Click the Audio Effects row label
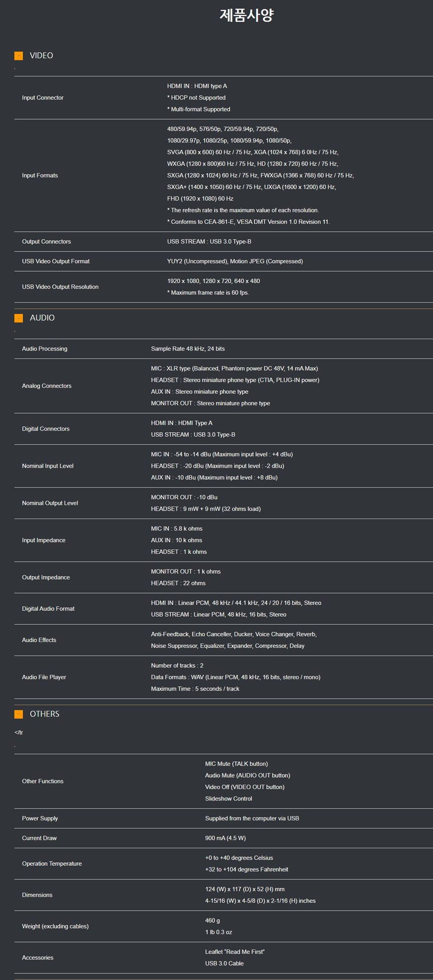Viewport: 433px width, 980px height. coord(39,640)
